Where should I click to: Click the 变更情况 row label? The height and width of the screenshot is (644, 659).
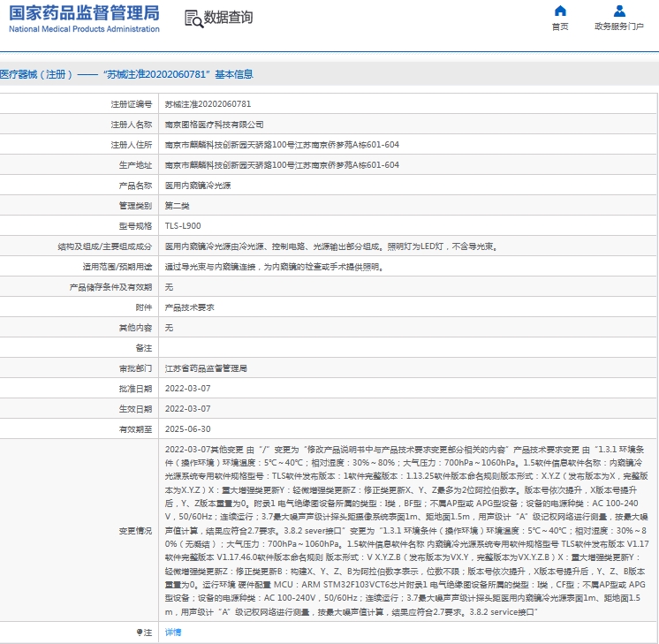[135, 531]
